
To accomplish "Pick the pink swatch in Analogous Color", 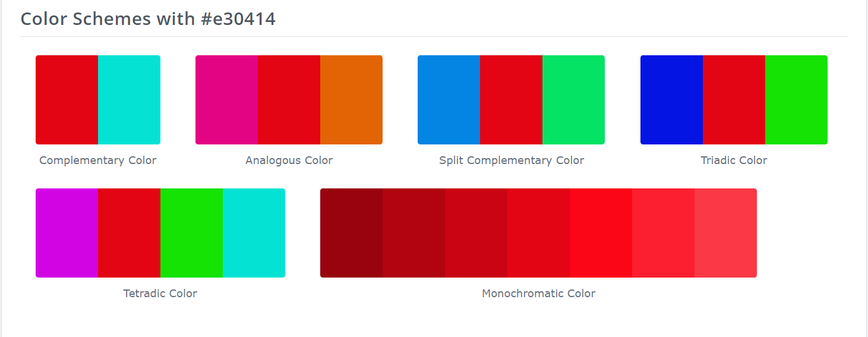I will pos(226,100).
